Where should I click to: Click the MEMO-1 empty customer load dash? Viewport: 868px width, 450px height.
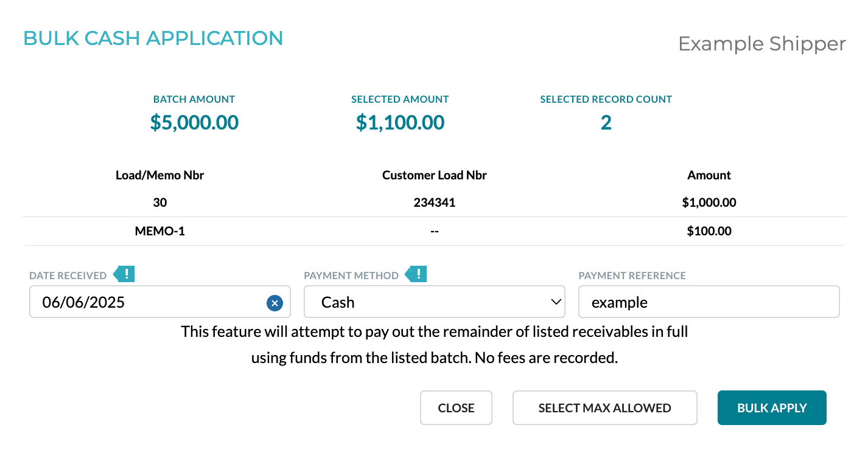435,231
